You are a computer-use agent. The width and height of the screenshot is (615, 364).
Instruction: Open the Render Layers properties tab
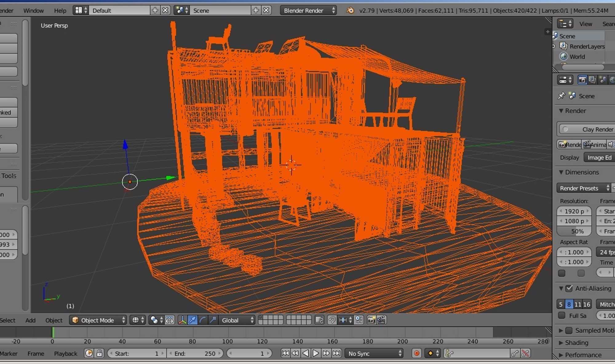pyautogui.click(x=592, y=80)
